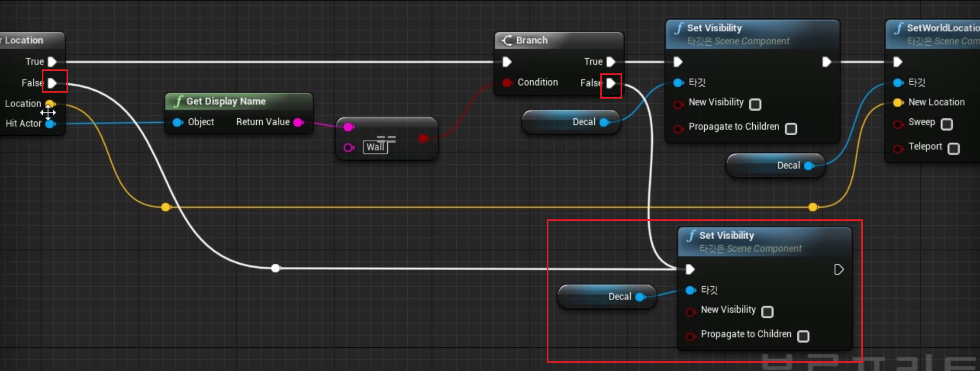Viewport: 980px width, 371px height.
Task: Click Get Display Name's blue Object pin
Action: [177, 122]
